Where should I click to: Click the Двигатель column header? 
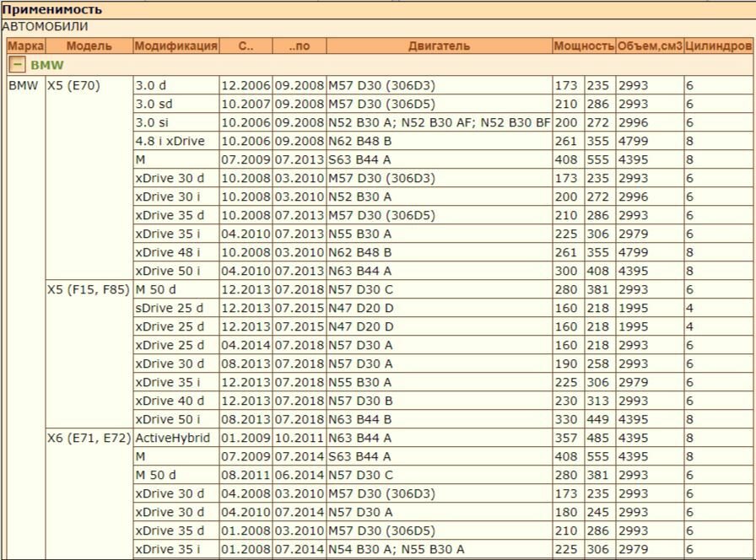tap(440, 46)
